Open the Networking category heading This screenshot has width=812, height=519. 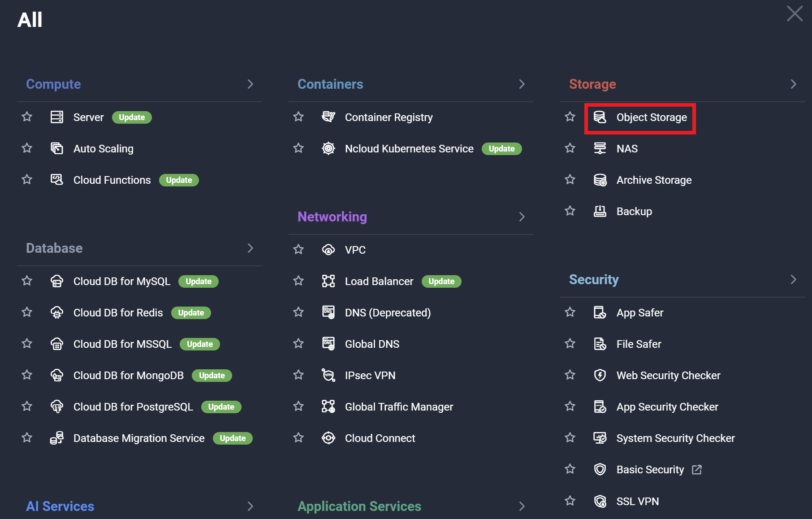pos(332,217)
